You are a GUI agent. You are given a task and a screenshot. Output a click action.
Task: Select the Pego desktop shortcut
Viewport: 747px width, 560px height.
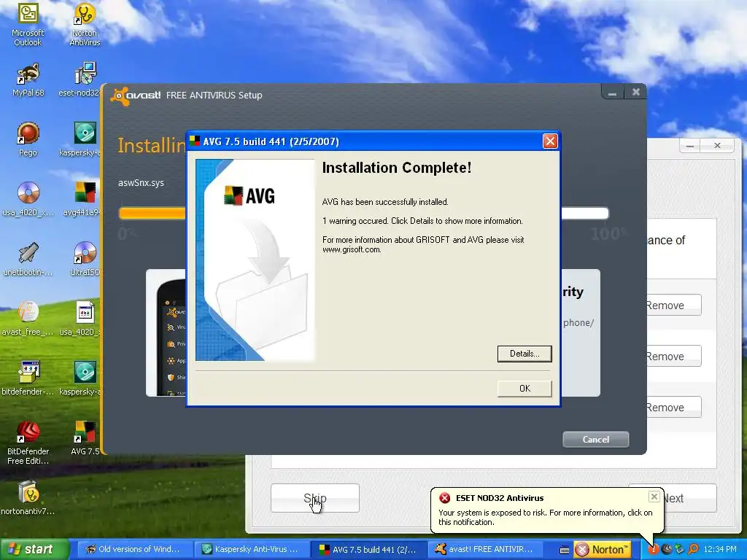click(28, 139)
